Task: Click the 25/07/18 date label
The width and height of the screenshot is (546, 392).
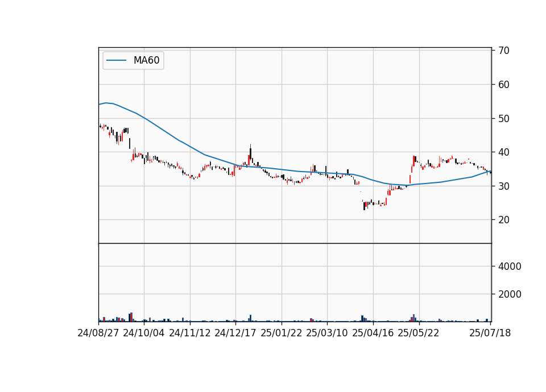Action: pos(490,333)
